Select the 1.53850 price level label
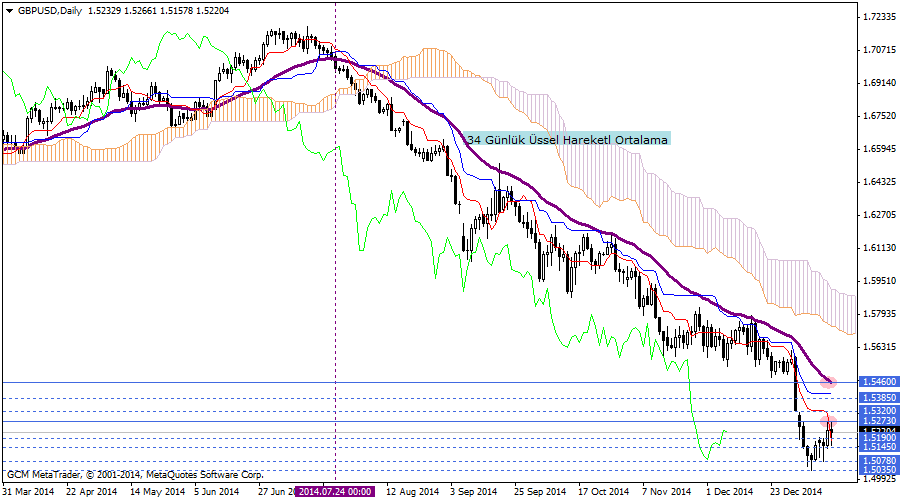 coord(879,398)
